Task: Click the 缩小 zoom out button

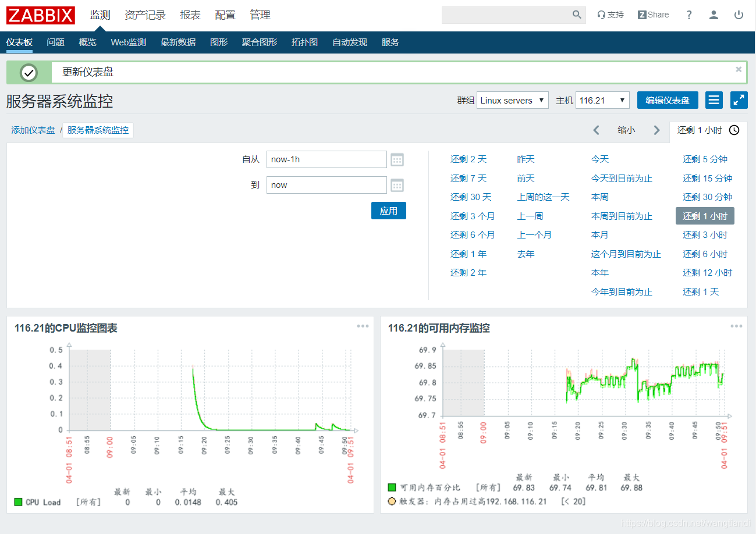Action: click(626, 130)
